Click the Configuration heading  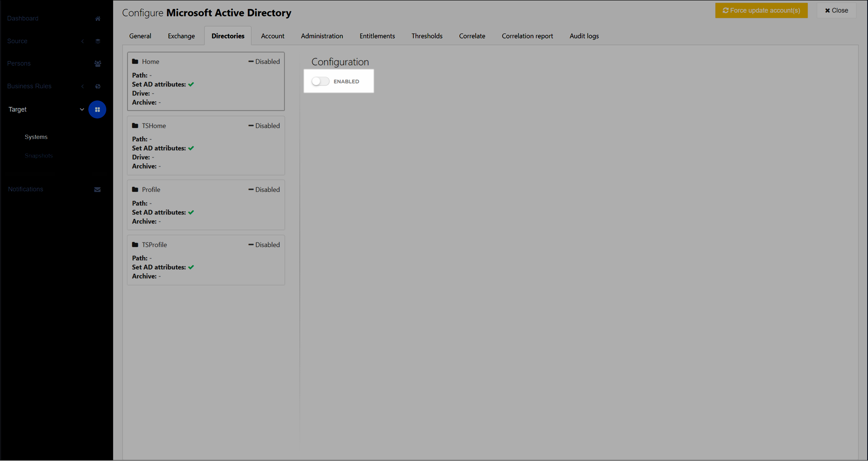click(340, 62)
